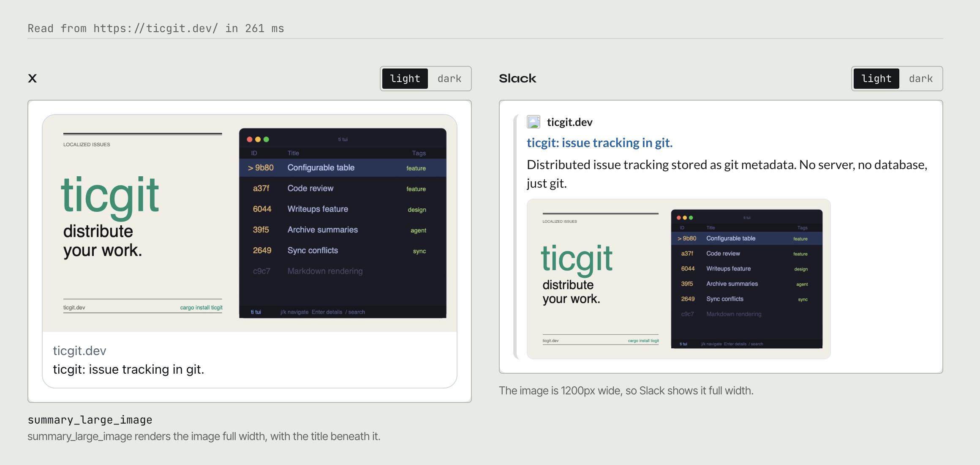
Task: Click the favicon placeholder in the Slack preview
Action: pyautogui.click(x=534, y=122)
